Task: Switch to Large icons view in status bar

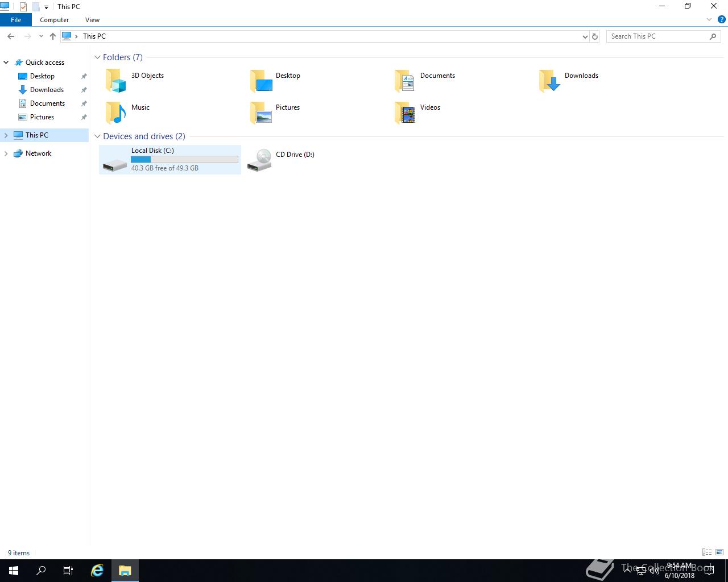Action: point(719,552)
